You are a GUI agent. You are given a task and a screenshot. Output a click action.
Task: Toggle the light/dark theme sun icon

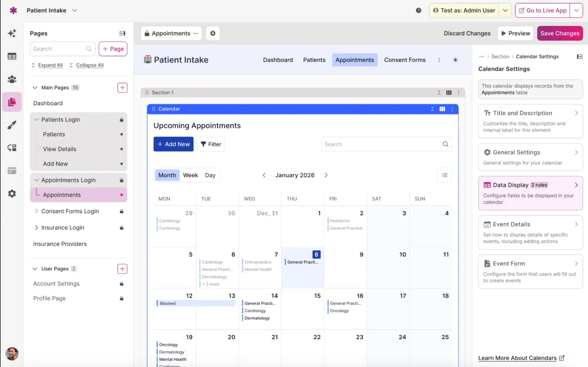[455, 60]
